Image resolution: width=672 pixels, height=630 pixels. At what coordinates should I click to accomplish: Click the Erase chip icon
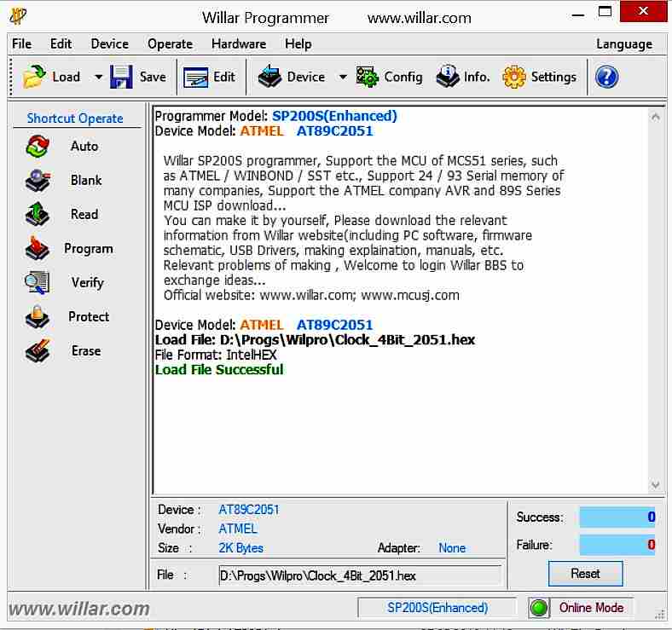(38, 351)
